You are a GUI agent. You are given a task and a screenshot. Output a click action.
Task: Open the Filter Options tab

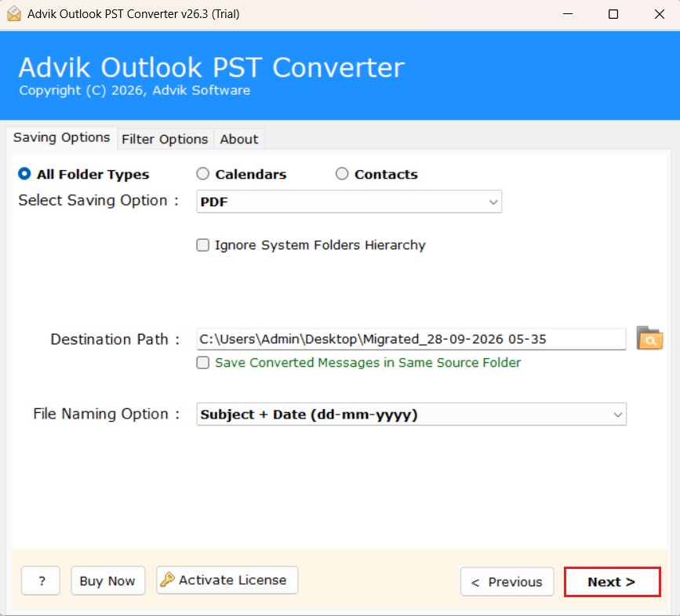coord(165,139)
